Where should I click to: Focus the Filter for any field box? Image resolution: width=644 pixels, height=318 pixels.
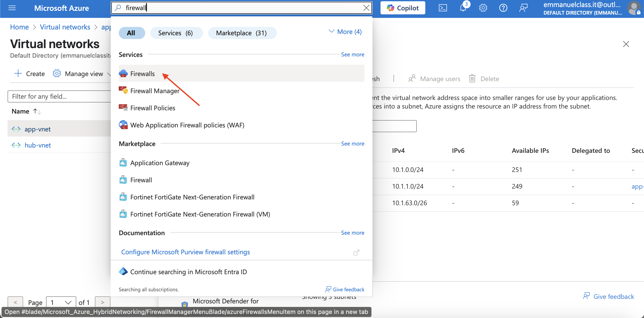[x=59, y=96]
